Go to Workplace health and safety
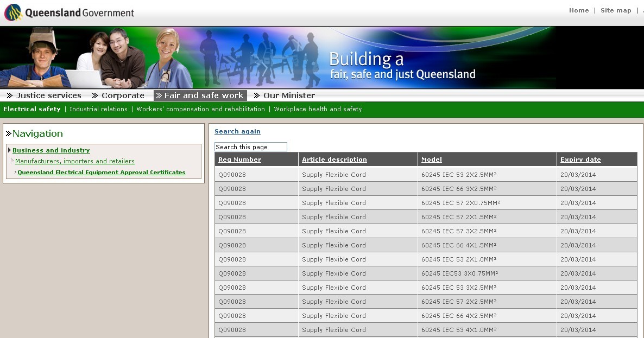644x338 pixels. [318, 109]
